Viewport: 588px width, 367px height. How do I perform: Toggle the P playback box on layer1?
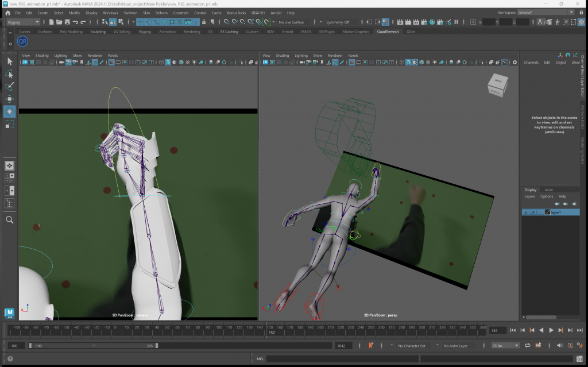(533, 213)
